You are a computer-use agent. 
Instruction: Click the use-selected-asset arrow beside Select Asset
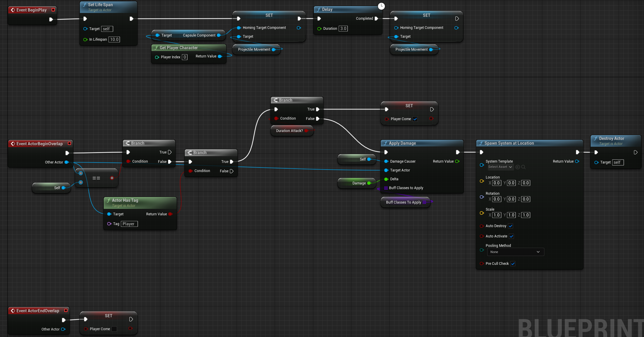(518, 167)
